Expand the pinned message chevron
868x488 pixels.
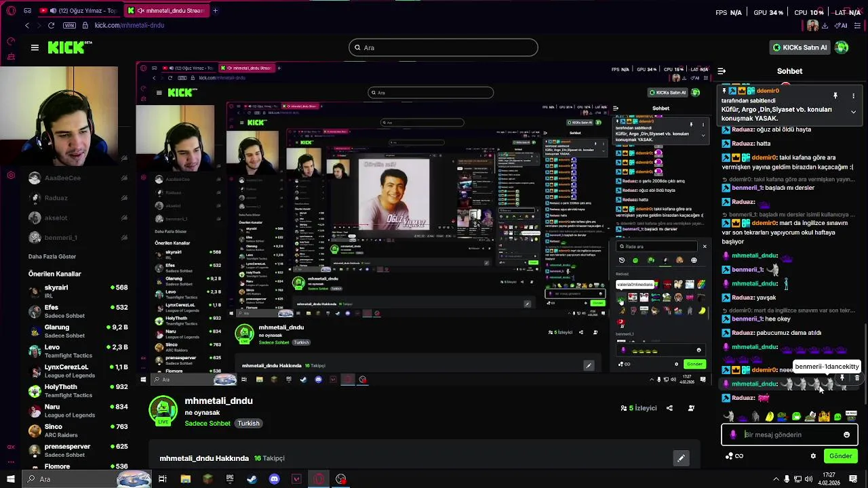click(x=853, y=112)
